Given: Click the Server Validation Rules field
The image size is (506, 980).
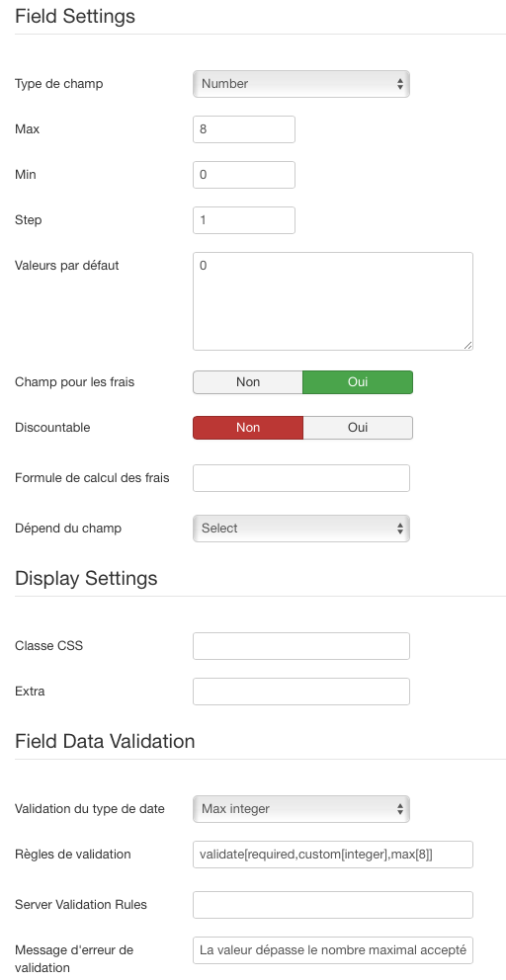Looking at the screenshot, I should point(333,905).
